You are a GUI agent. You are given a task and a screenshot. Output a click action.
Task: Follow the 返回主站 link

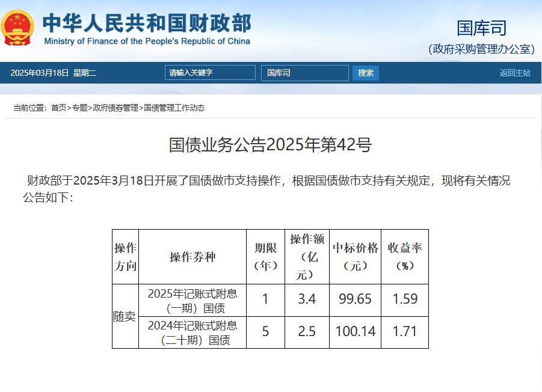[514, 73]
